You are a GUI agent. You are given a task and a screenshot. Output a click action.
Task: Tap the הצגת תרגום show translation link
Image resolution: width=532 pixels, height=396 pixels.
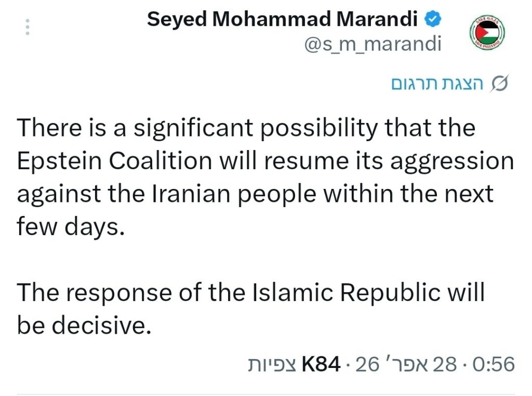437,84
